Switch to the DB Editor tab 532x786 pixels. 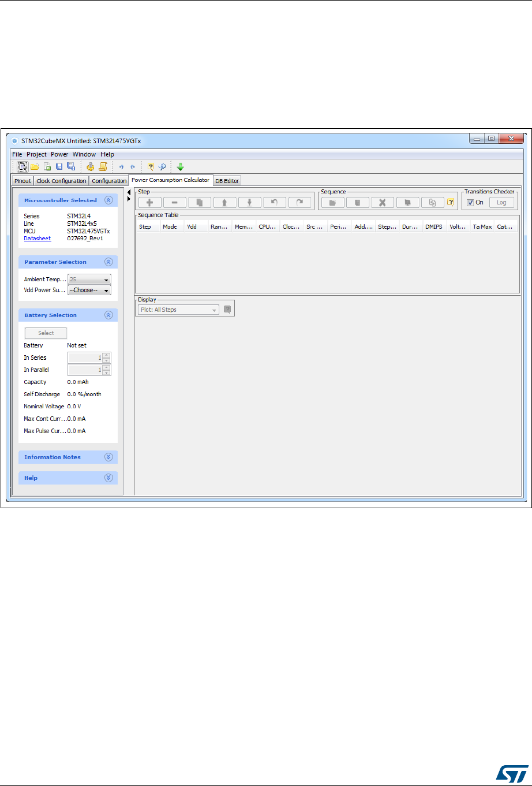(227, 181)
